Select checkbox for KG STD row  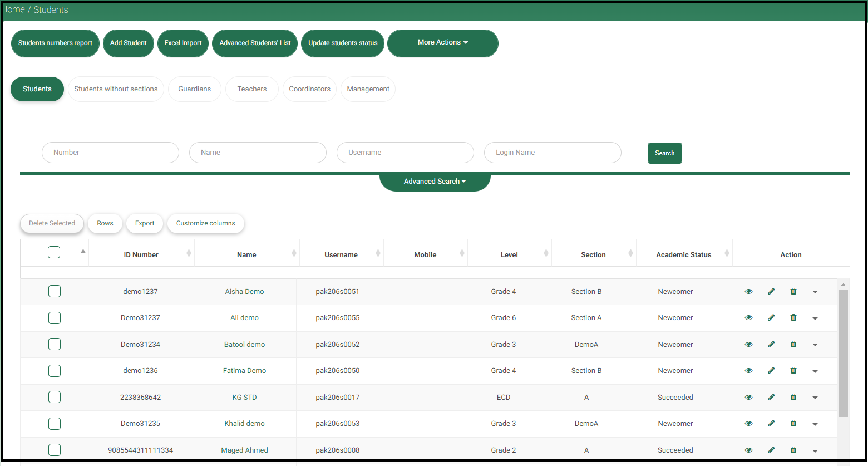tap(55, 397)
